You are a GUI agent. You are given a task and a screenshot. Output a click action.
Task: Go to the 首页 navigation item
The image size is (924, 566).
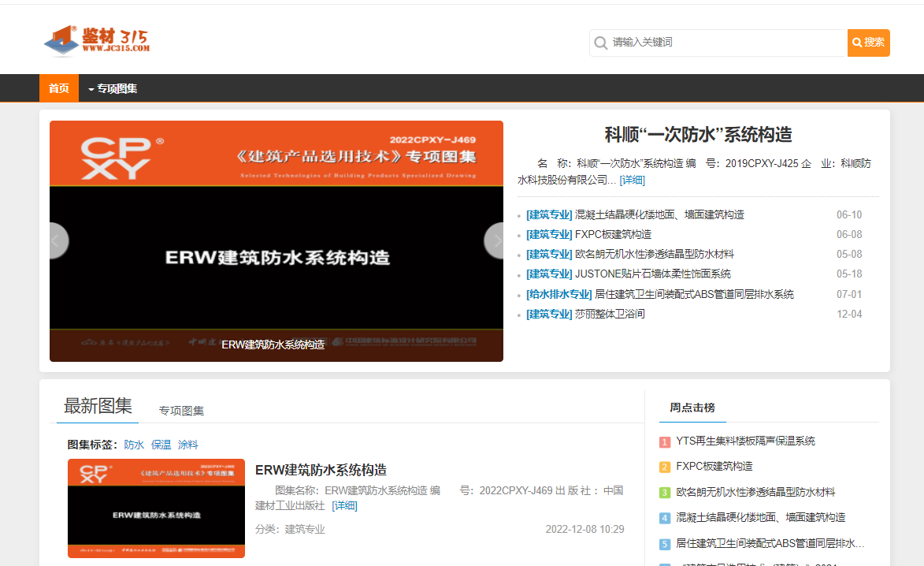click(x=59, y=88)
